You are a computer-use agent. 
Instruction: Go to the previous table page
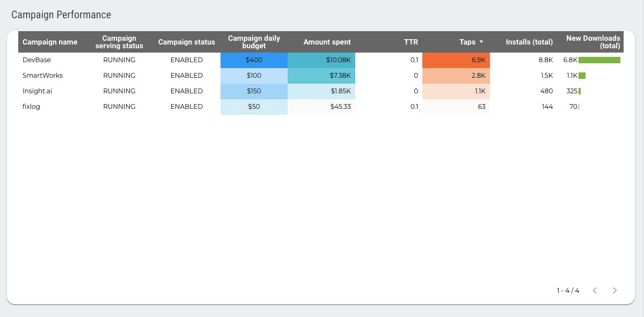595,291
